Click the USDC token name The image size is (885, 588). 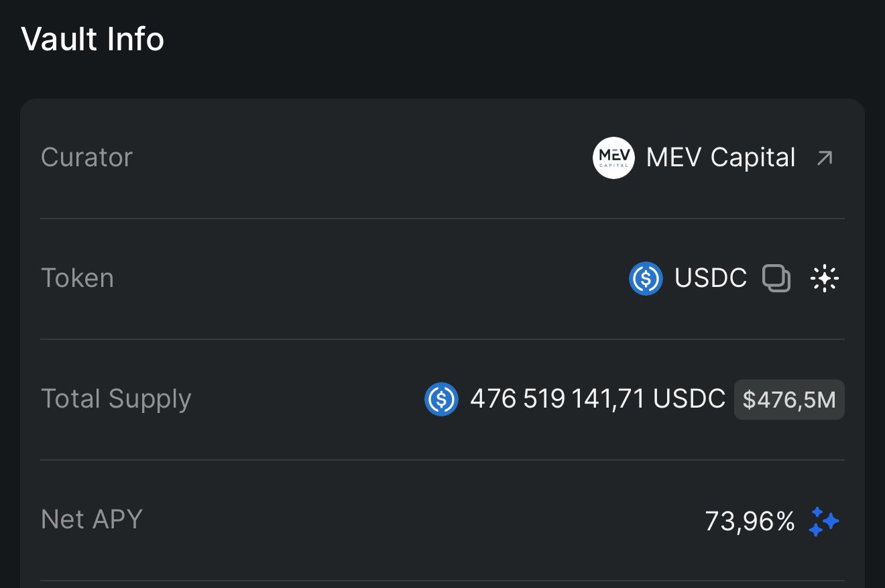[x=711, y=278]
